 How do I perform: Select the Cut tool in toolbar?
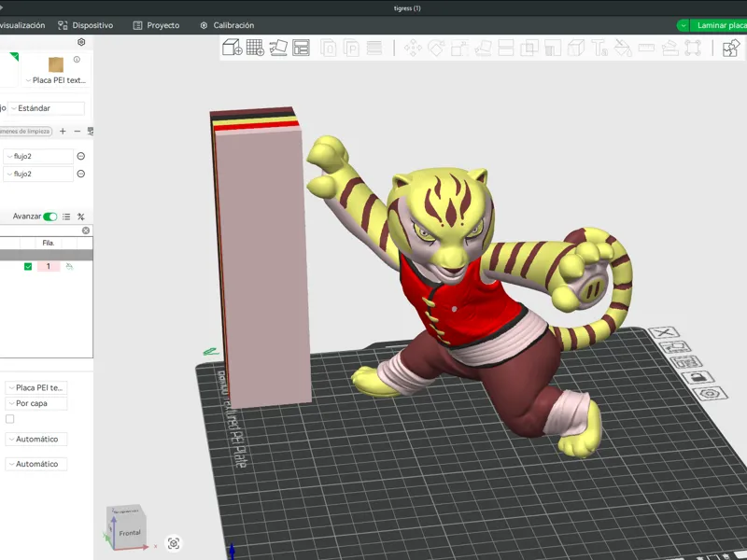505,49
